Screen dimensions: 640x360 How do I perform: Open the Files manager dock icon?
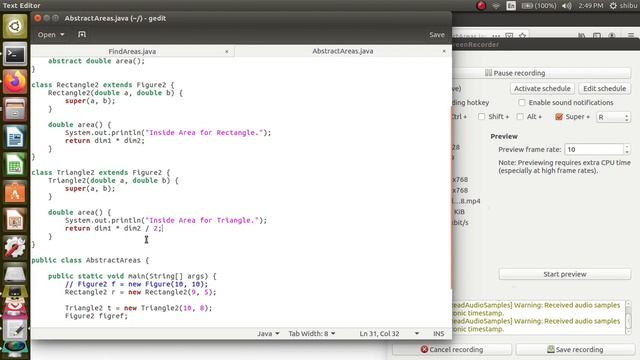pyautogui.click(x=15, y=109)
